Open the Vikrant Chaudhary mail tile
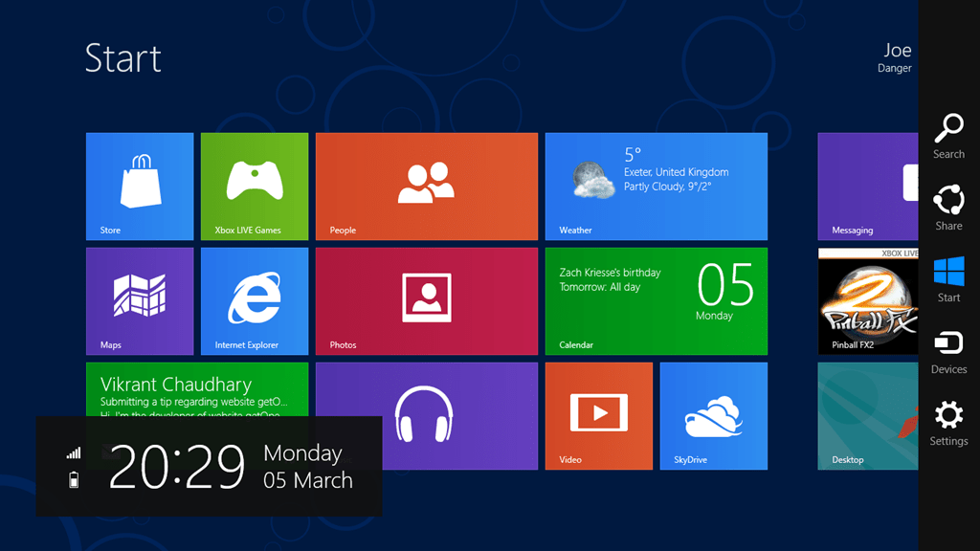This screenshot has height=551, width=980. pyautogui.click(x=197, y=388)
